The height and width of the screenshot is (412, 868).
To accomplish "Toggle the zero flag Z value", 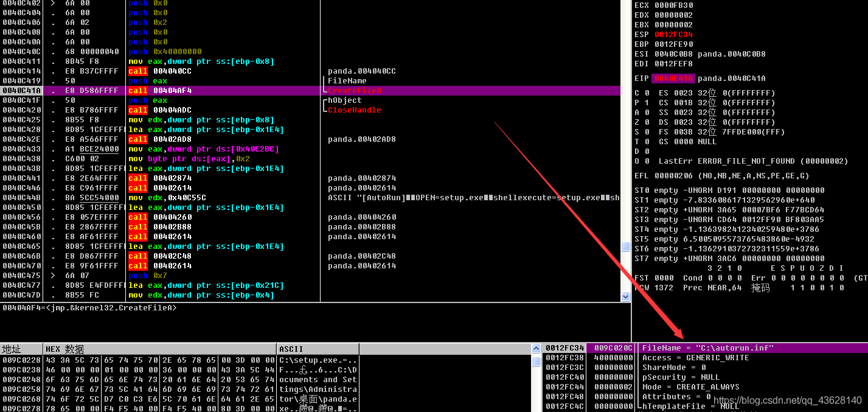I will tap(646, 122).
